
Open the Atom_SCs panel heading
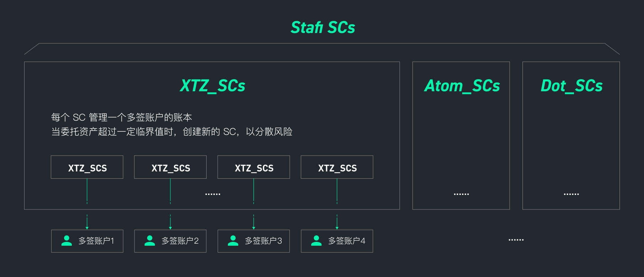tap(462, 86)
